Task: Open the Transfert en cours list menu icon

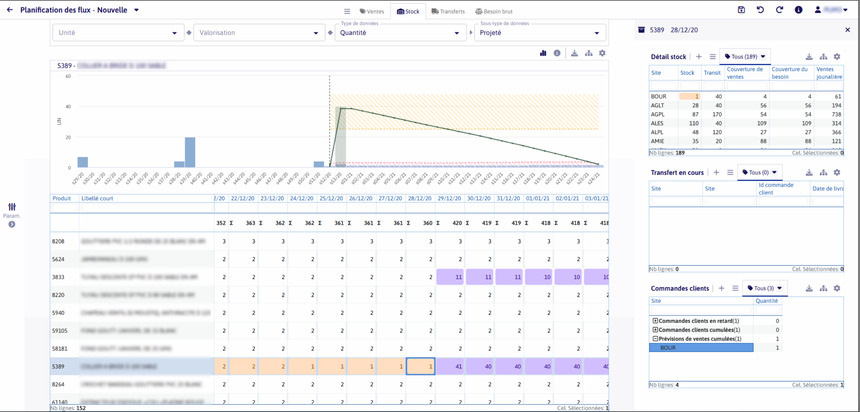Action: pos(730,172)
